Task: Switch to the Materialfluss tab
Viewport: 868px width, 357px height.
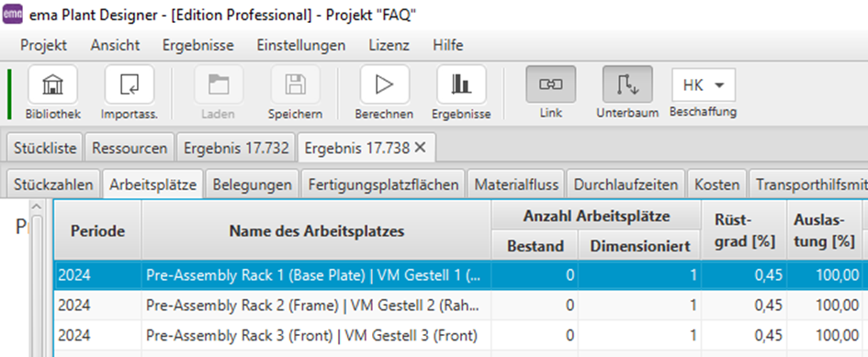Action: click(x=516, y=184)
